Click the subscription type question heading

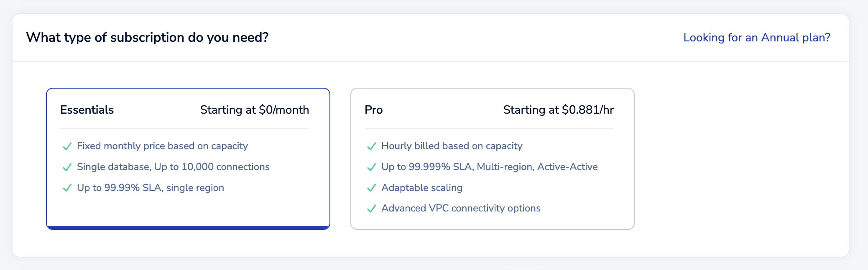pos(147,38)
